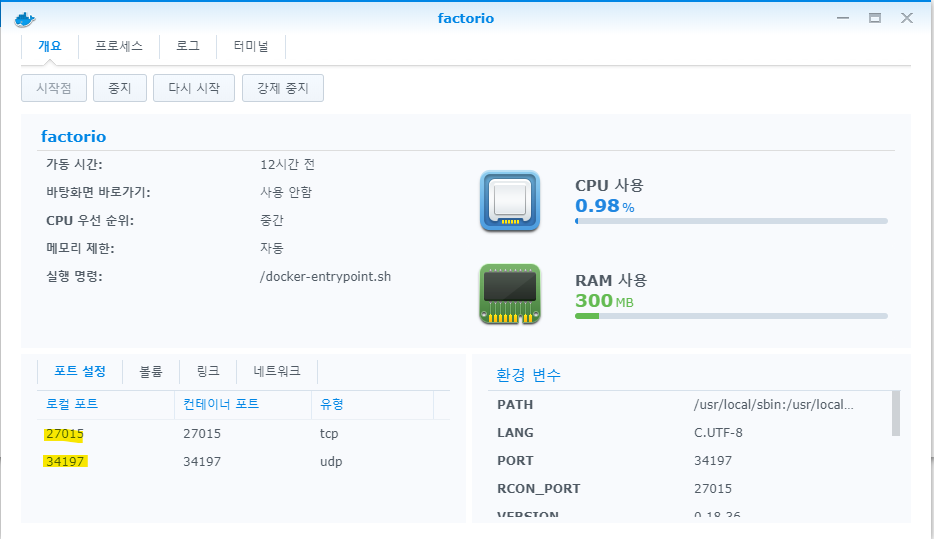Click the 강제 중지 button
This screenshot has width=934, height=539.
(283, 88)
